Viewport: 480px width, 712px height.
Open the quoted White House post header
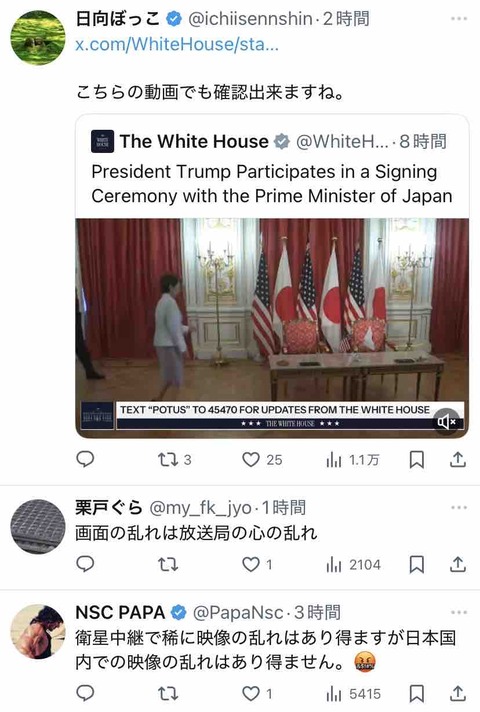click(x=269, y=141)
